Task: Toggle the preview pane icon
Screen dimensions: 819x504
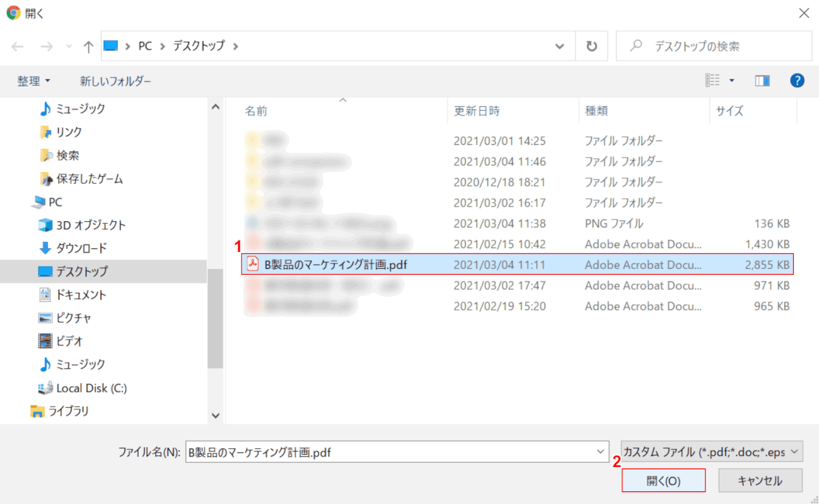Action: pos(762,81)
